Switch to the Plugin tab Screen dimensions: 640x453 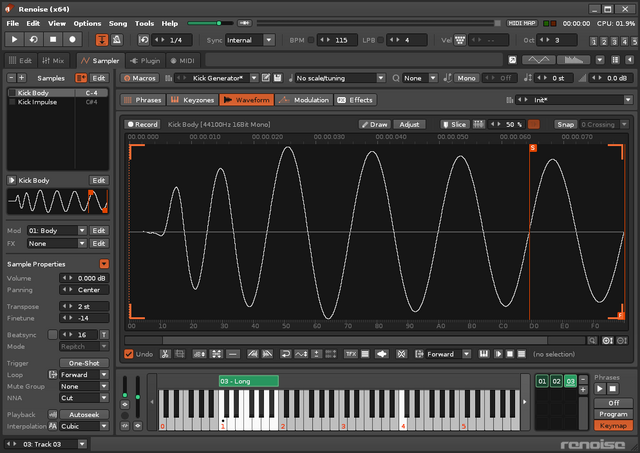[145, 60]
